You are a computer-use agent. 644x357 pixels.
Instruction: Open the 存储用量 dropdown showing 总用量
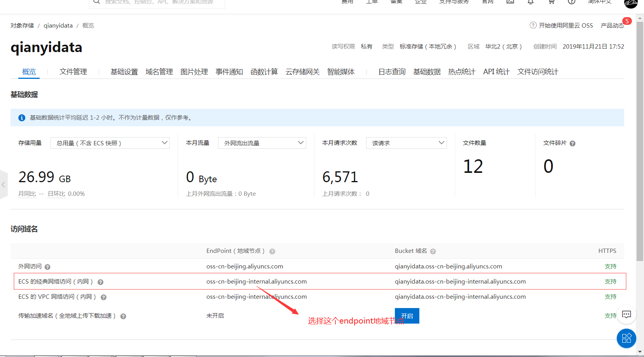pyautogui.click(x=110, y=143)
